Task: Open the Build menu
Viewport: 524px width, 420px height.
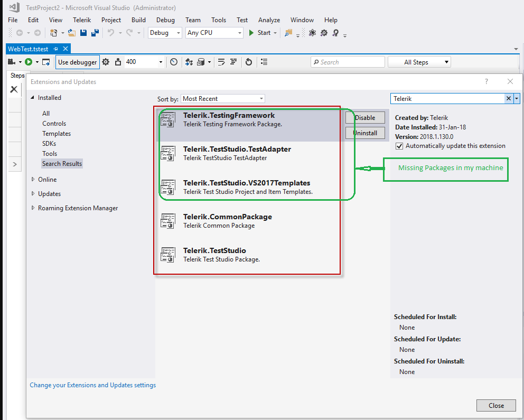Action: click(x=138, y=20)
